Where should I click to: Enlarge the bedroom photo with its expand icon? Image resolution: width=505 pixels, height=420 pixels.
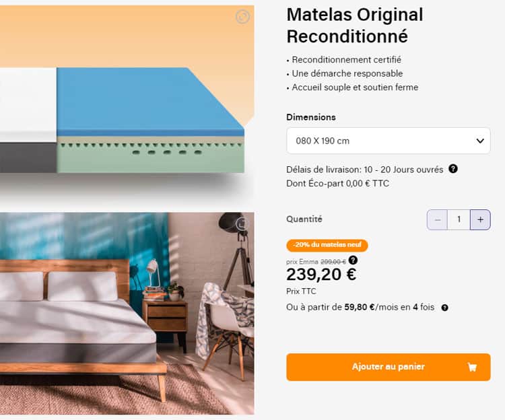tap(243, 223)
